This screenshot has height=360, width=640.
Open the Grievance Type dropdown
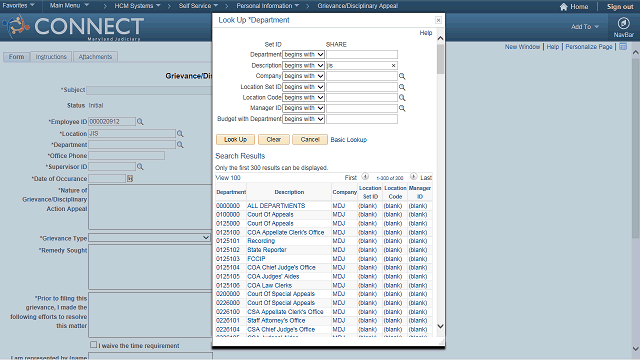[149, 238]
